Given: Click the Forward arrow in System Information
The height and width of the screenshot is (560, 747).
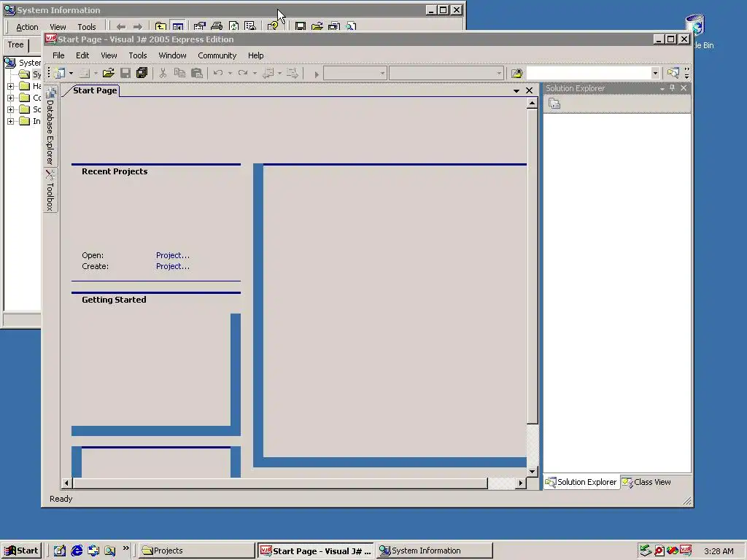Looking at the screenshot, I should pyautogui.click(x=138, y=27).
